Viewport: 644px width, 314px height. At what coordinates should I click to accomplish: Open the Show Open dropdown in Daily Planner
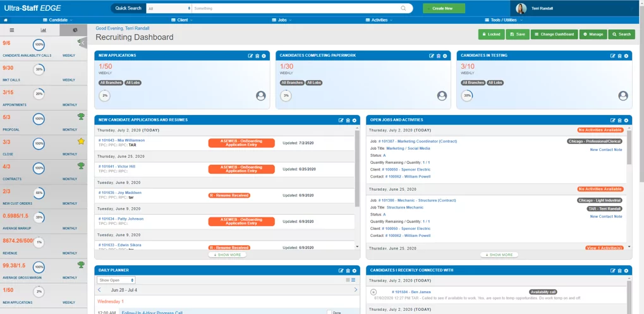(116, 280)
